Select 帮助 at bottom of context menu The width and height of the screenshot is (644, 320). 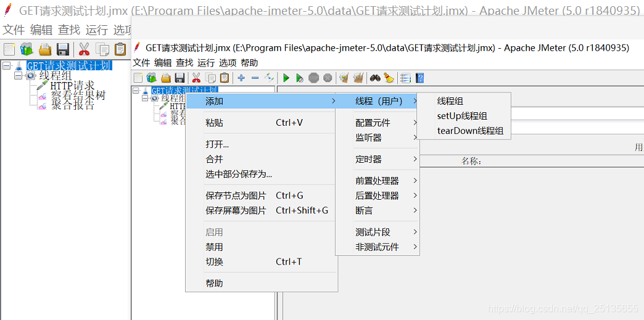[261, 283]
